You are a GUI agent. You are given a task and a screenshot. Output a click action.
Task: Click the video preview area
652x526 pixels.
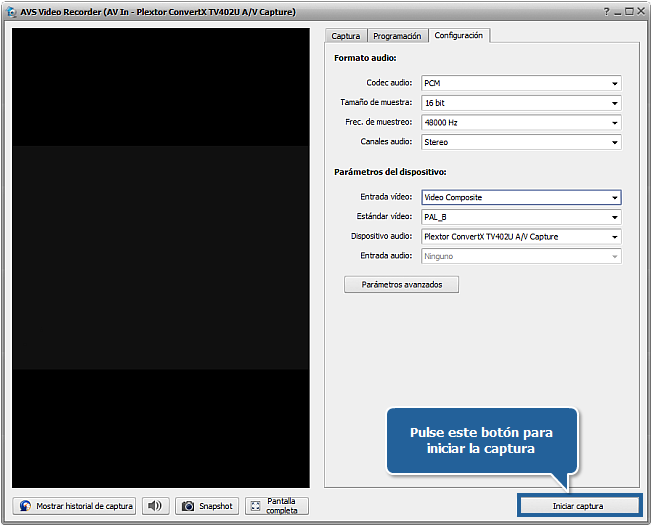coord(161,258)
